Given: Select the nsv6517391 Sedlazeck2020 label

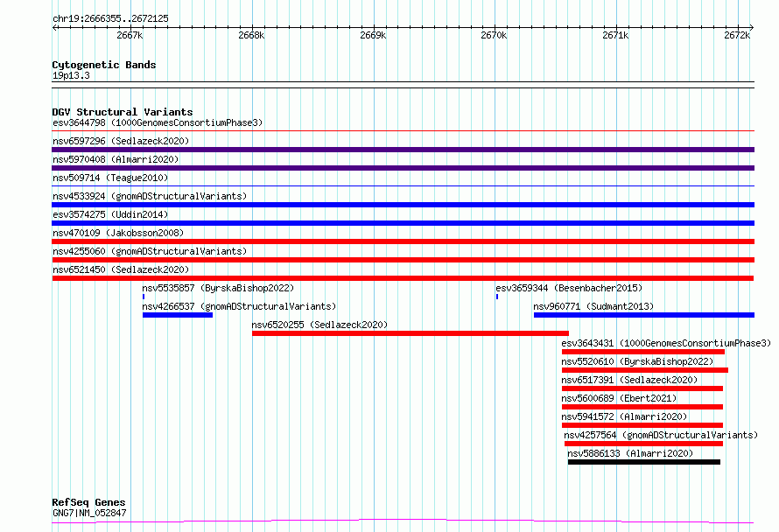Looking at the screenshot, I should pyautogui.click(x=629, y=380).
